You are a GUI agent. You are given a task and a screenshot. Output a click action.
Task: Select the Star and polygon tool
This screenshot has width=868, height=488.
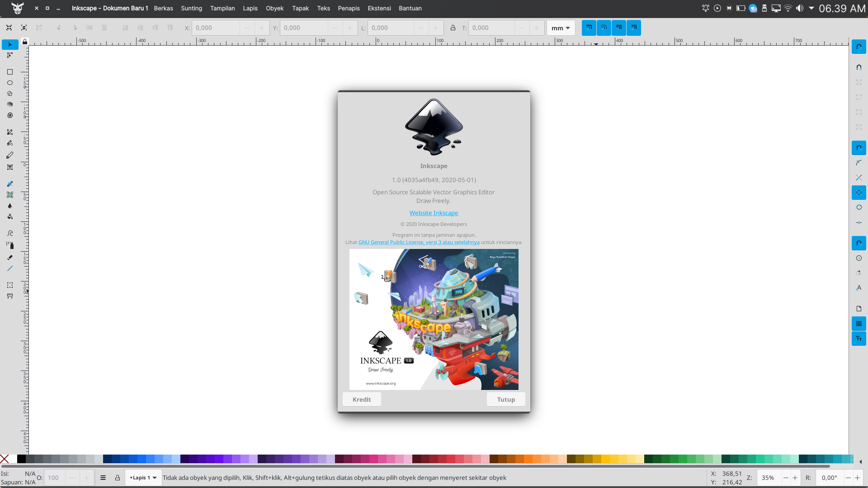[x=10, y=94]
